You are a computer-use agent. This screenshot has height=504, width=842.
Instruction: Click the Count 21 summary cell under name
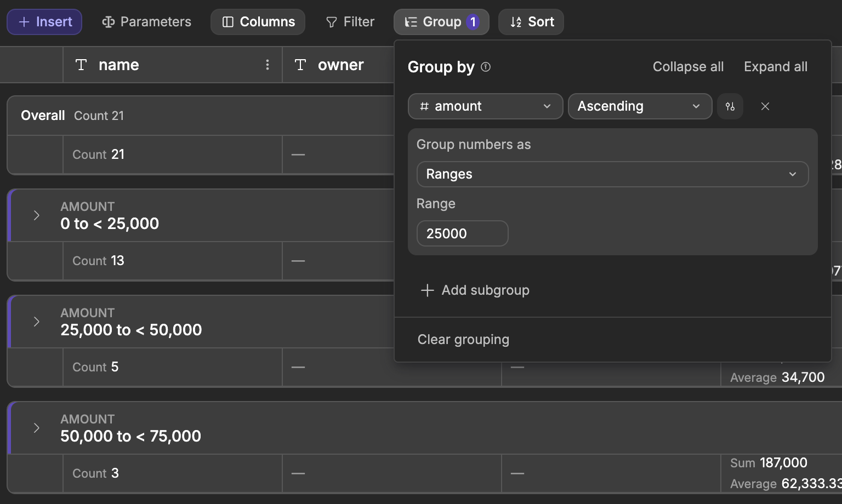tap(173, 154)
